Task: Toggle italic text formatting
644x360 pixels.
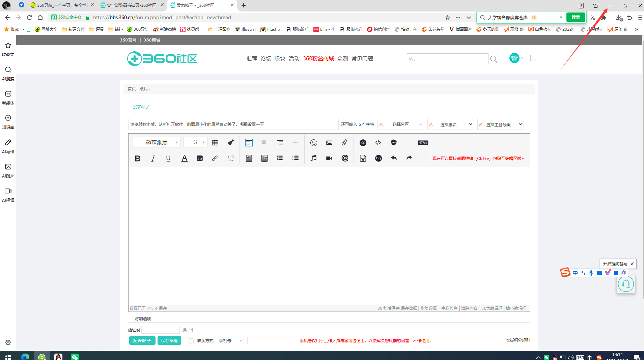Action: 153,158
